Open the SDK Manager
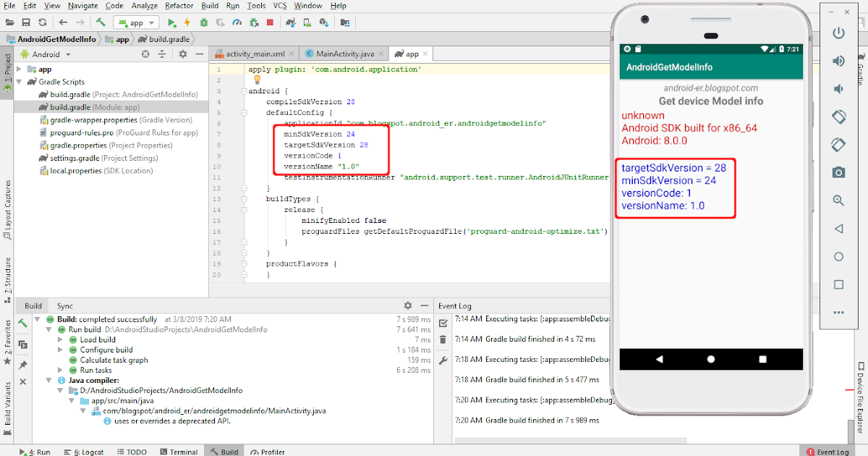868x456 pixels. [x=324, y=22]
